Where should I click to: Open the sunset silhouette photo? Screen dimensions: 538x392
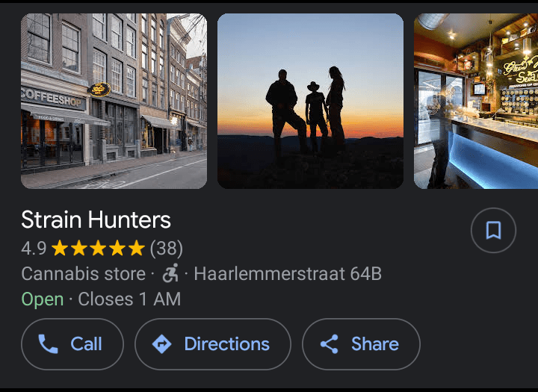[310, 101]
